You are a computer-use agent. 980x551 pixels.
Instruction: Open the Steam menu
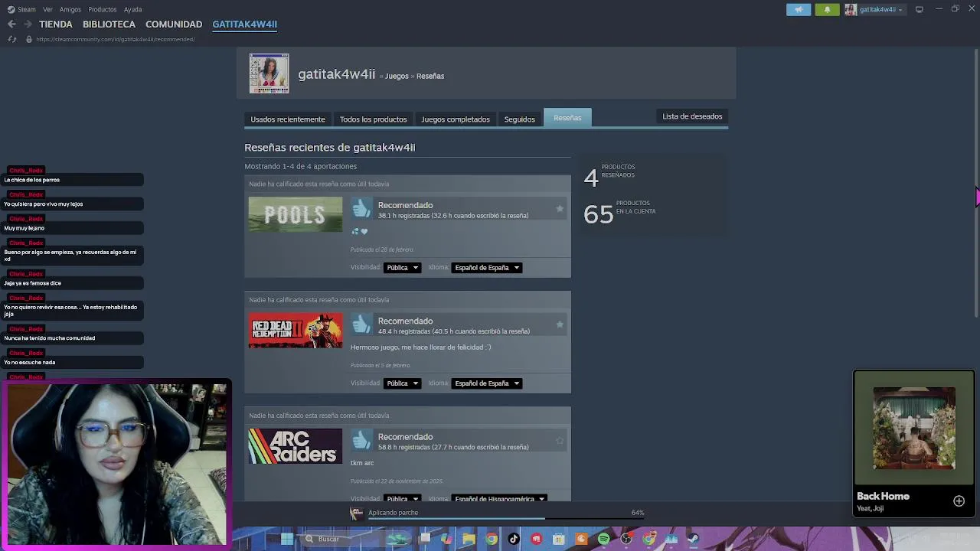tap(27, 10)
